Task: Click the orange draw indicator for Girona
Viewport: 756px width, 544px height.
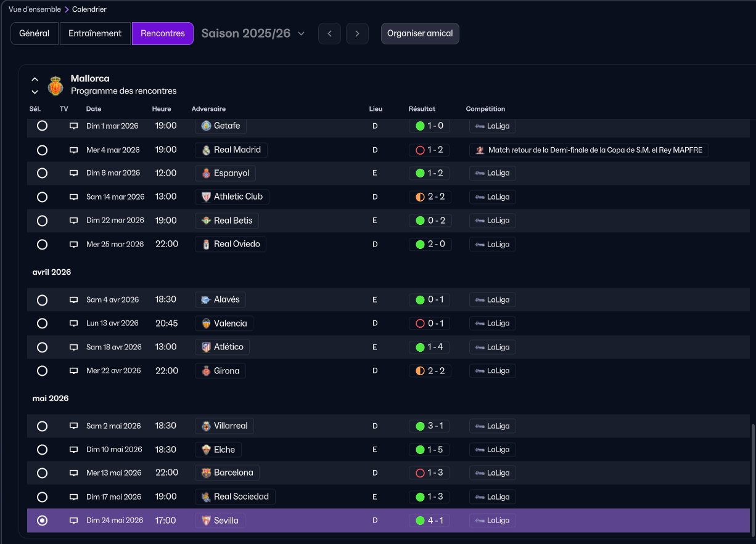Action: (x=420, y=371)
